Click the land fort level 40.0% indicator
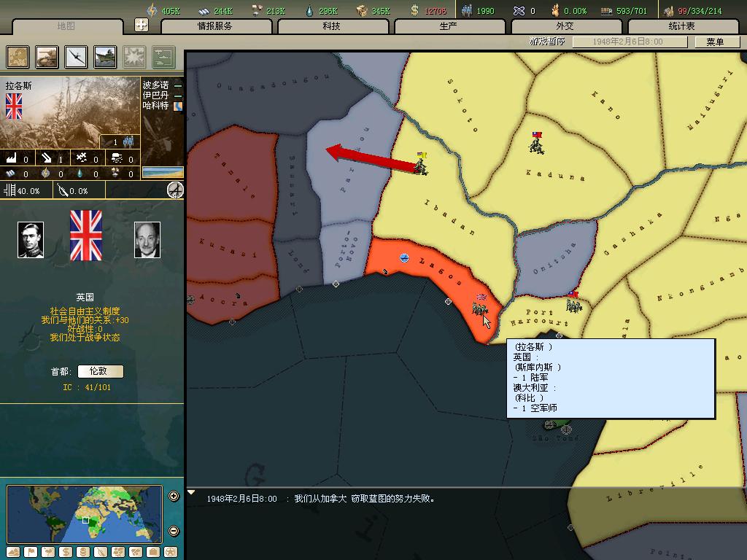The image size is (747, 560). [x=22, y=190]
